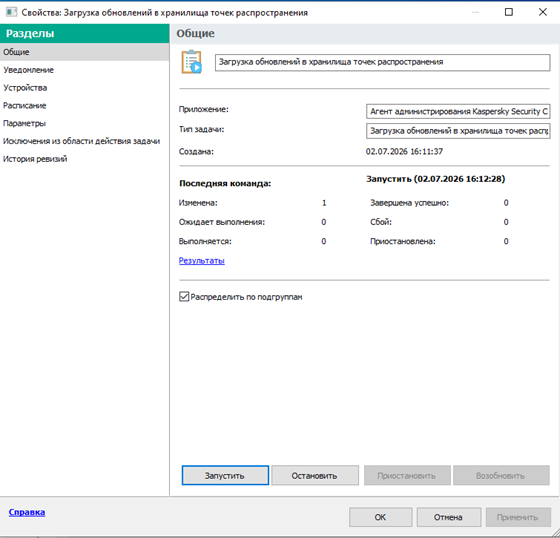
Task: Click the Запустить button
Action: pos(225,475)
